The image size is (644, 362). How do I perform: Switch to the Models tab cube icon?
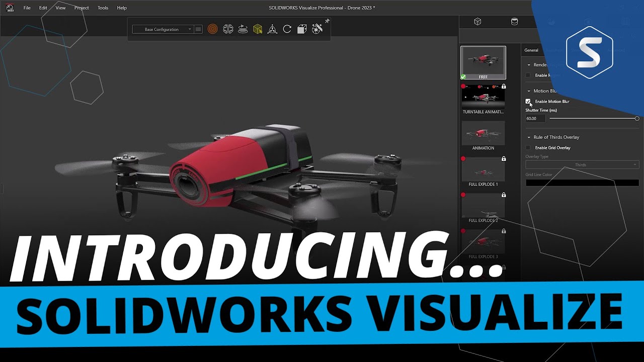coord(477,22)
